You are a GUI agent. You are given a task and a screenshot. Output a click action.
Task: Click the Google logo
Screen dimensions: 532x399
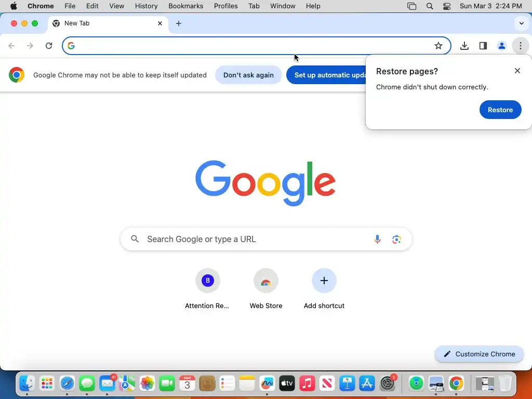(x=265, y=183)
